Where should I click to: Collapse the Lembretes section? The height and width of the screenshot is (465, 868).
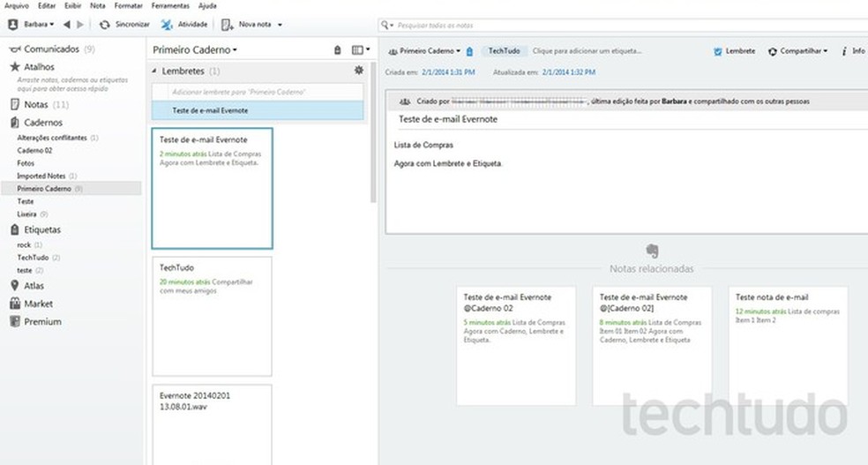(154, 71)
